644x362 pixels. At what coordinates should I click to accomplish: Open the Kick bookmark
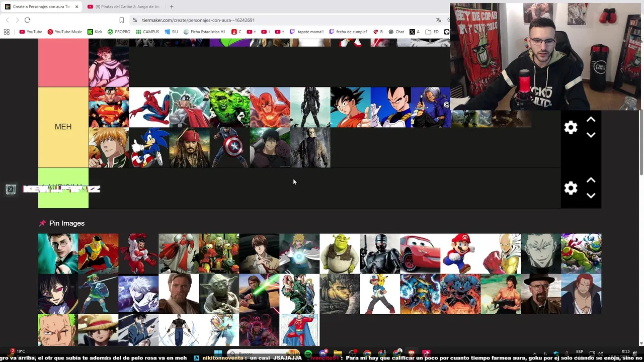click(95, 32)
